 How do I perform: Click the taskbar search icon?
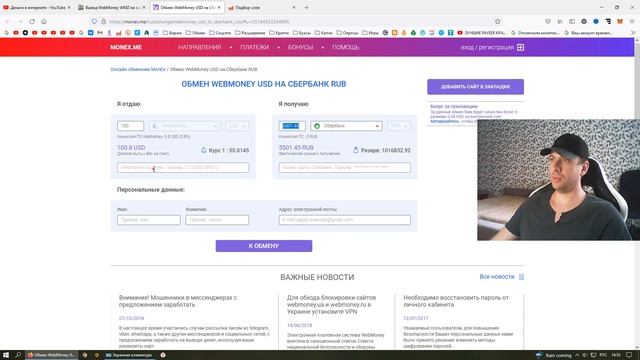pos(18,355)
